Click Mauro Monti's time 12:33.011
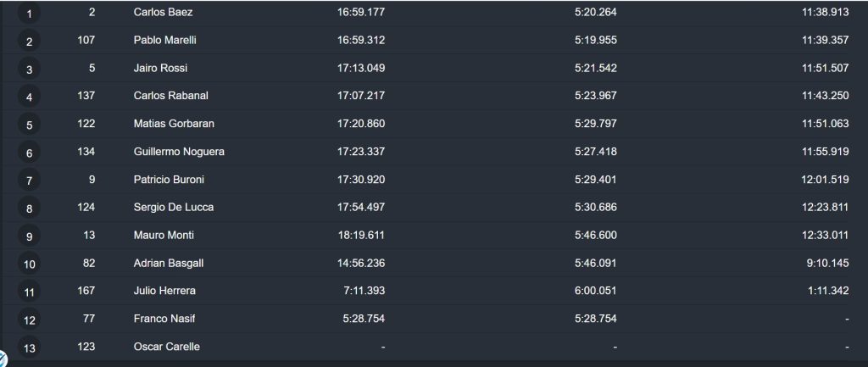The height and width of the screenshot is (367, 868). click(x=825, y=235)
